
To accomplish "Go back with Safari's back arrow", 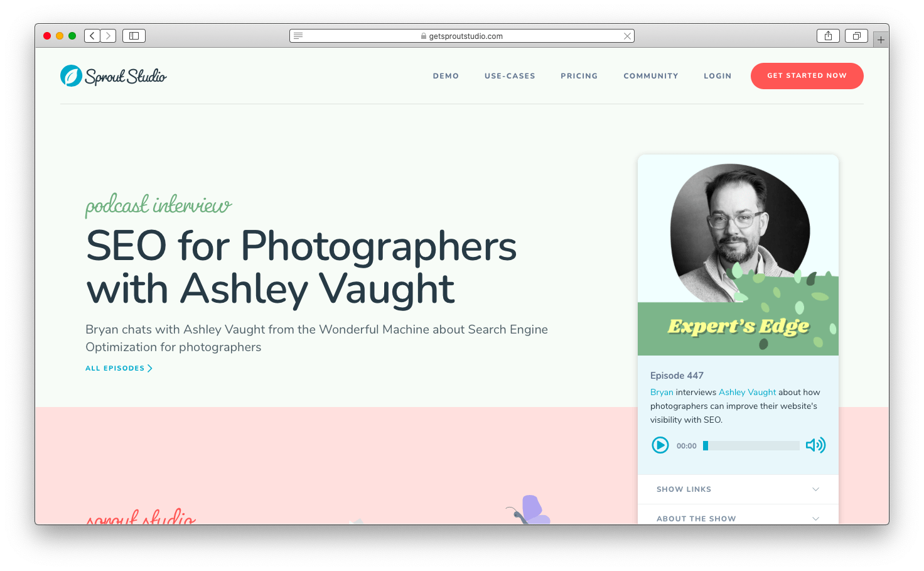I will tap(92, 36).
